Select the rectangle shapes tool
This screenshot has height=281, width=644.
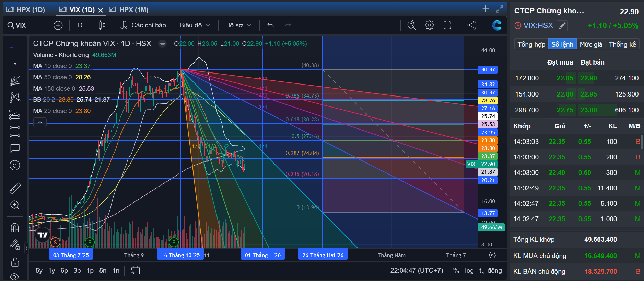point(15,132)
